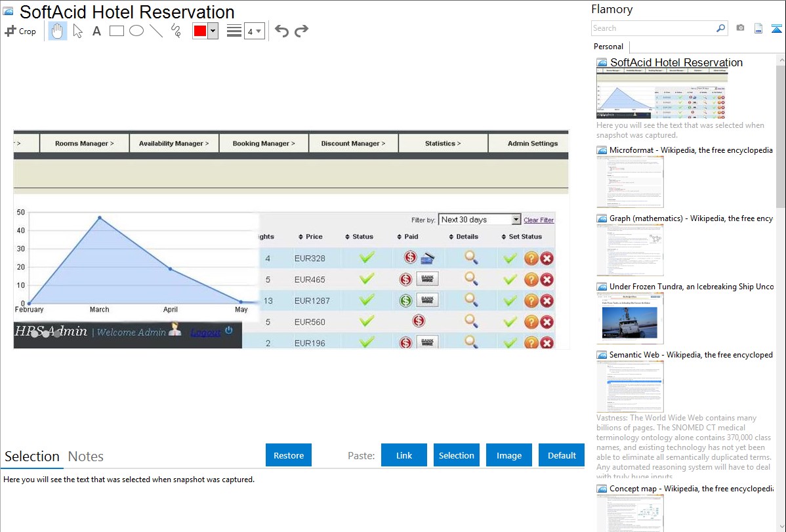Viewport: 786px width, 532px height.
Task: Select the freehand scribble tool
Action: pos(176,31)
